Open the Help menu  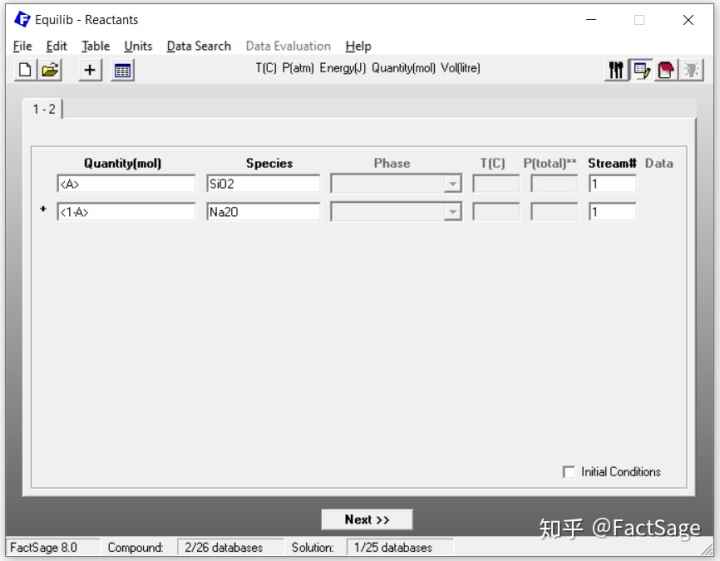click(x=358, y=46)
